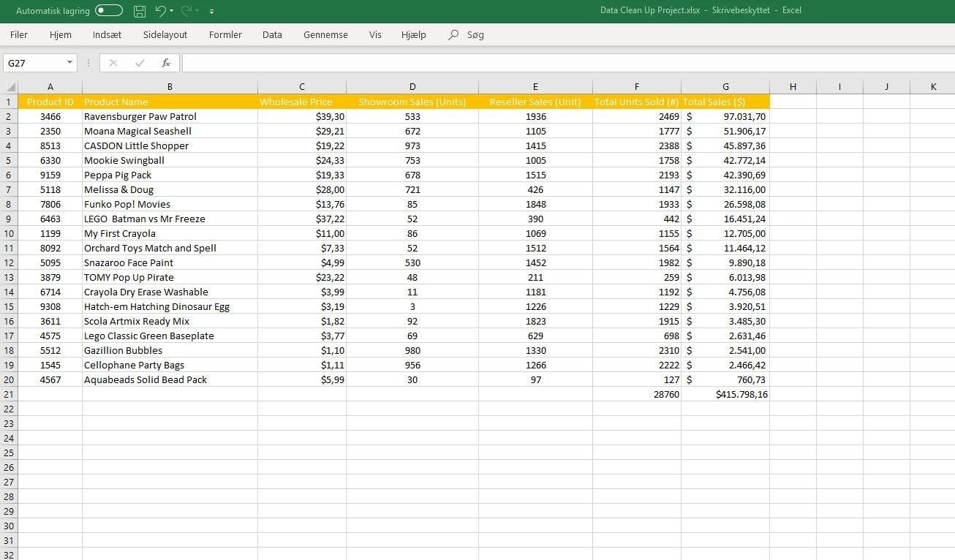The image size is (955, 560).
Task: Expand the Customize Quick Access Toolbar menu
Action: click(x=211, y=12)
